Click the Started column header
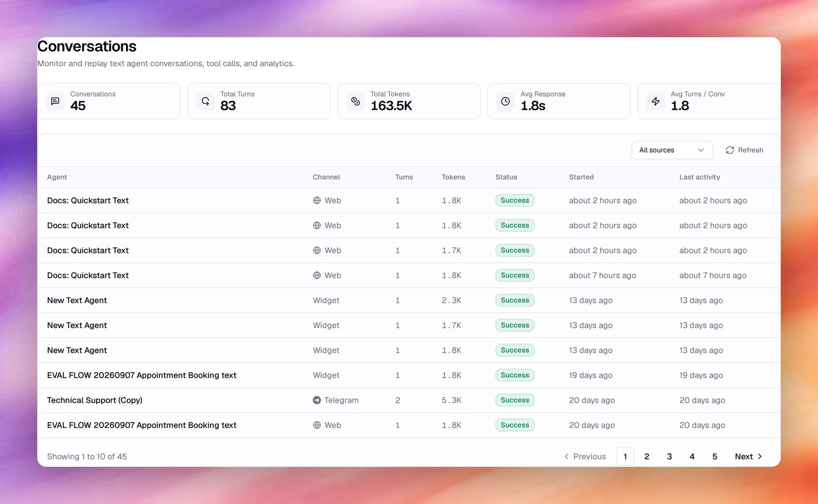818x504 pixels. 581,177
